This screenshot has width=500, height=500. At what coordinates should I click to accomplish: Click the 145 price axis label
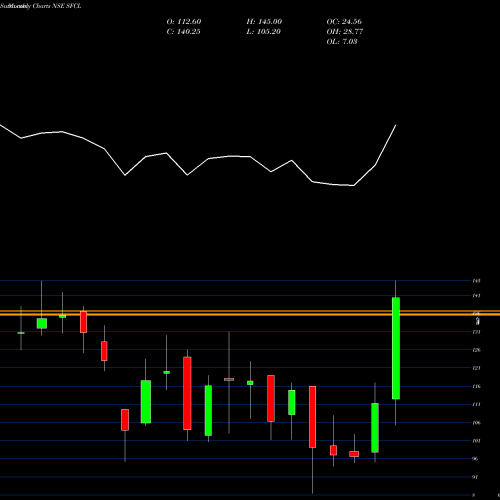click(476, 281)
